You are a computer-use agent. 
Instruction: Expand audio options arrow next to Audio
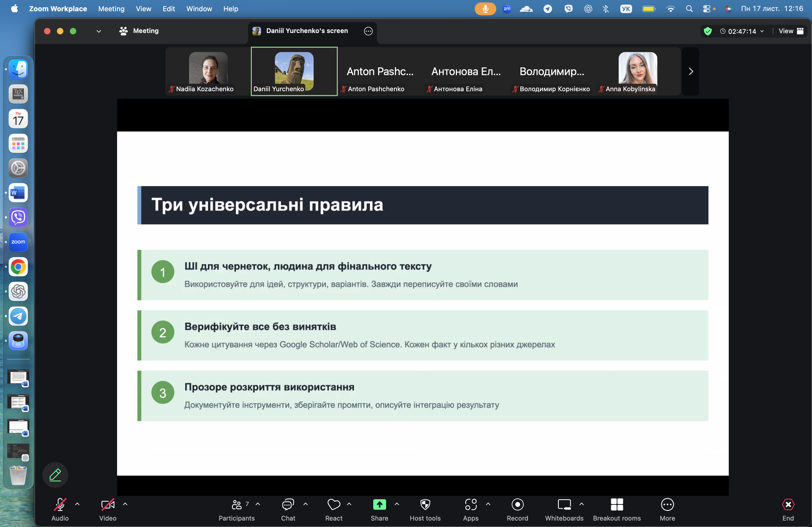[x=77, y=504]
